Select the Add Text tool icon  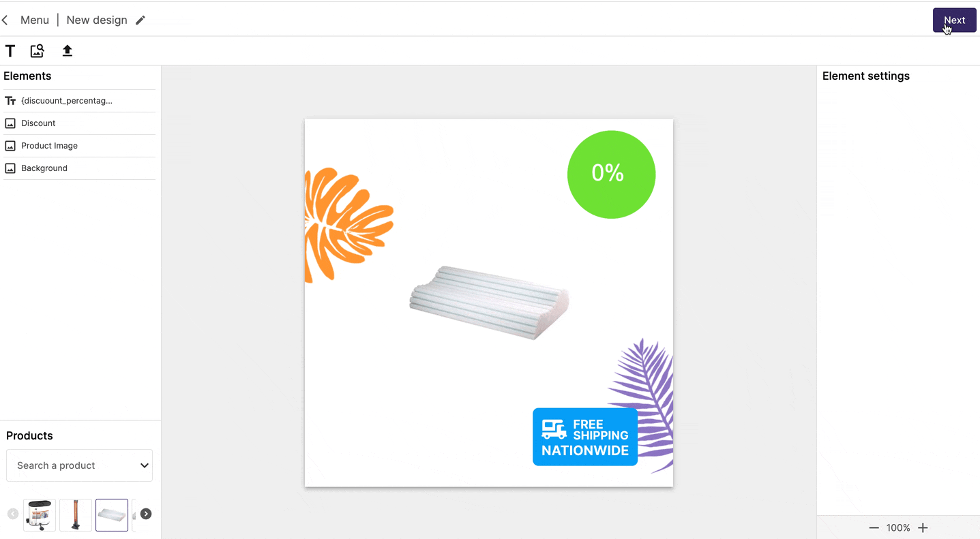[10, 51]
